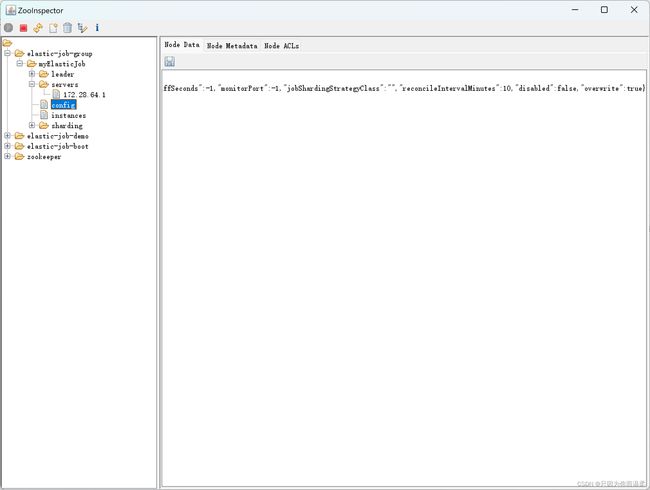
Task: Click the zookeeper folder icon
Action: [19, 157]
